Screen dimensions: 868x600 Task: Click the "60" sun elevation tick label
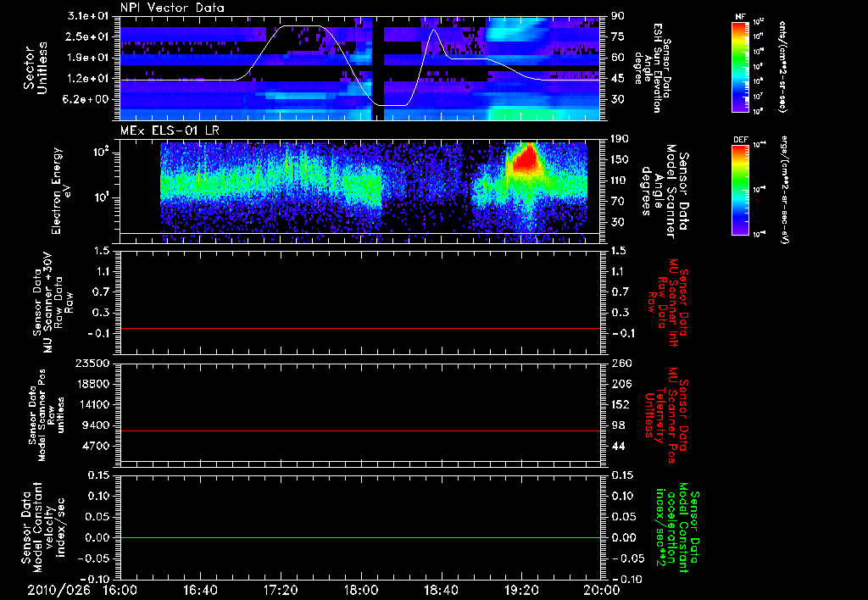(618, 58)
